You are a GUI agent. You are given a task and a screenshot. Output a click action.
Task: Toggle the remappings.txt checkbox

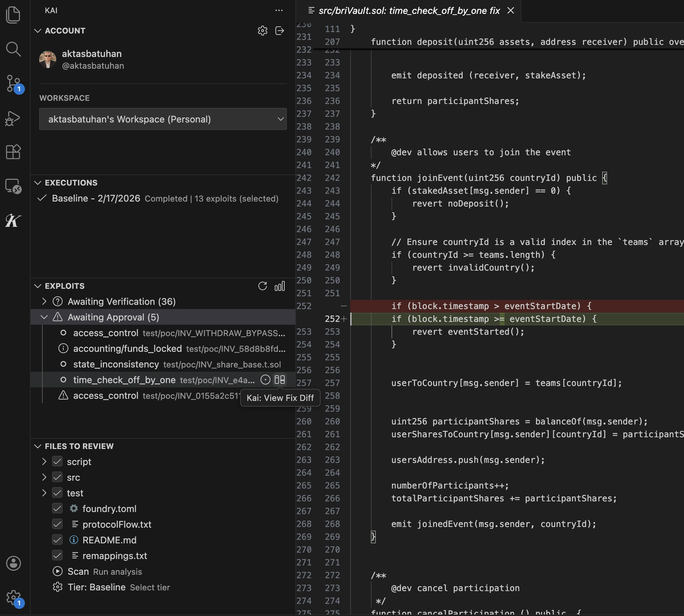pos(57,555)
